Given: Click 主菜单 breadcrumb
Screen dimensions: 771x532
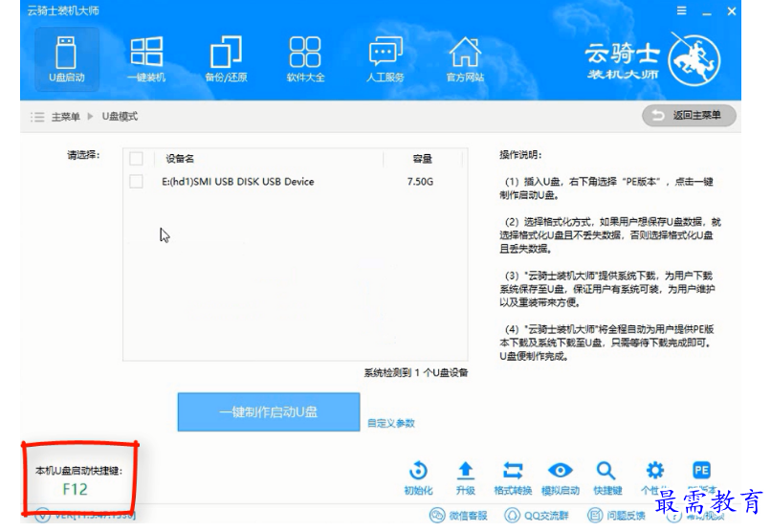Looking at the screenshot, I should tap(65, 117).
